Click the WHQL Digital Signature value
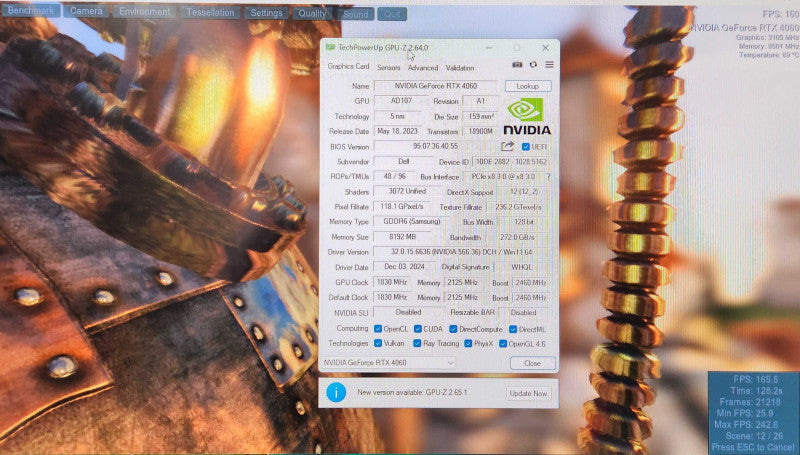This screenshot has width=800, height=455. (521, 267)
